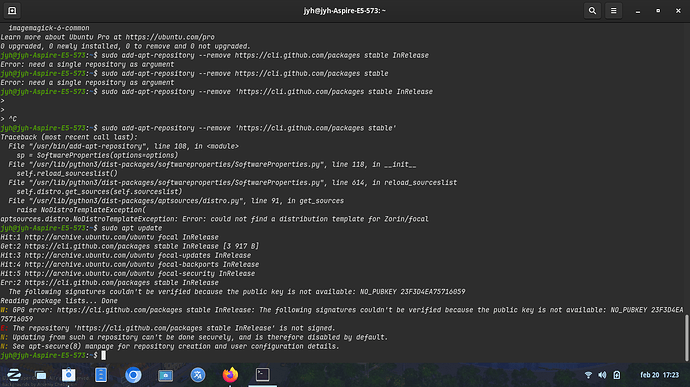Launch Software store from taskbar

click(69, 375)
